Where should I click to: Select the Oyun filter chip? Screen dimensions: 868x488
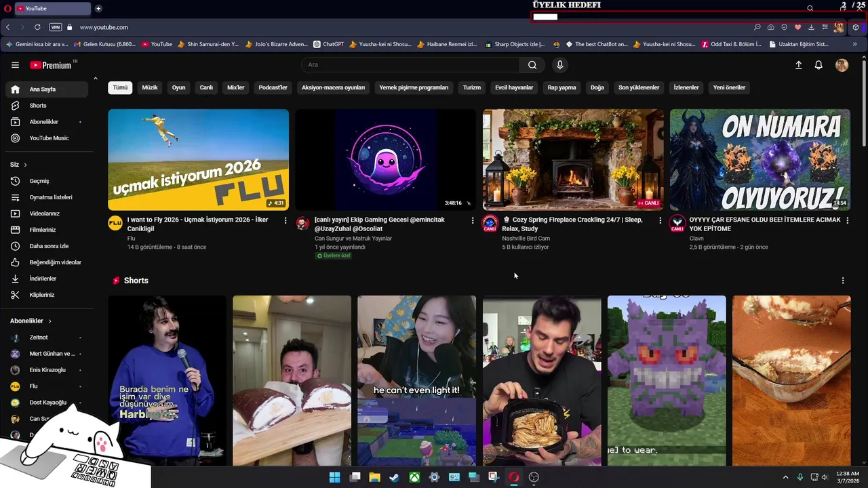pyautogui.click(x=178, y=87)
